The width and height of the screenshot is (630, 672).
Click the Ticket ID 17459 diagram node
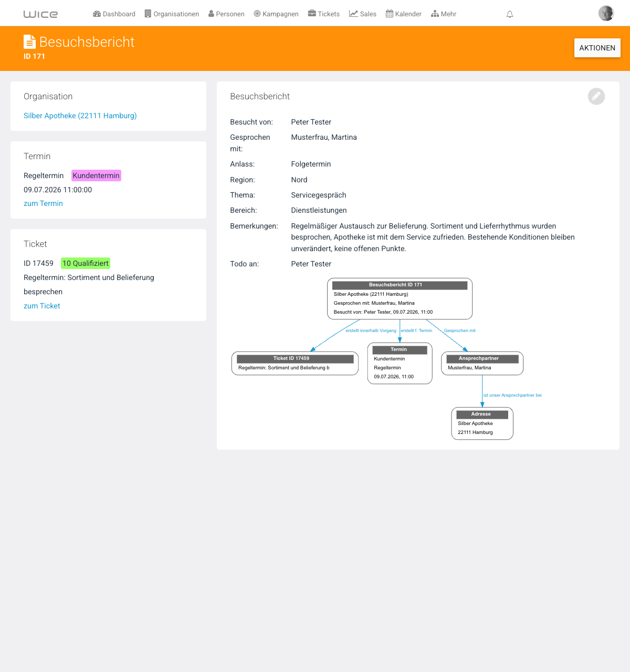[x=295, y=363]
